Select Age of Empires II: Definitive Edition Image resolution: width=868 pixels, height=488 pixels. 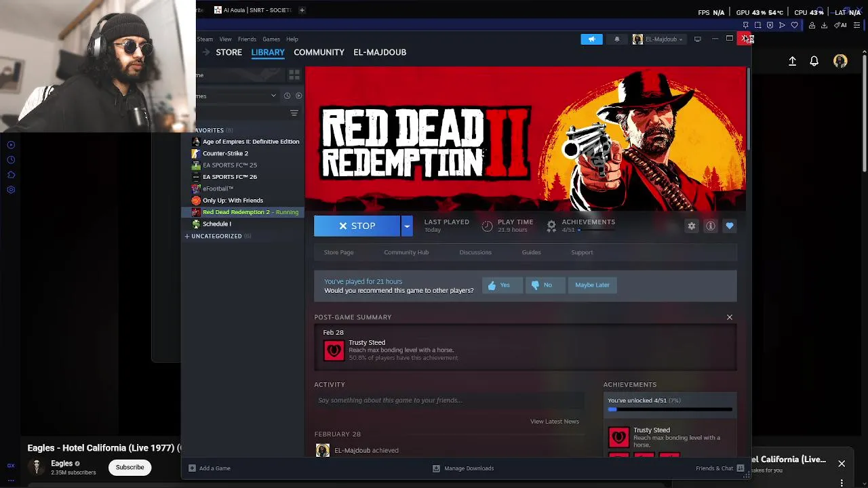[x=250, y=142]
